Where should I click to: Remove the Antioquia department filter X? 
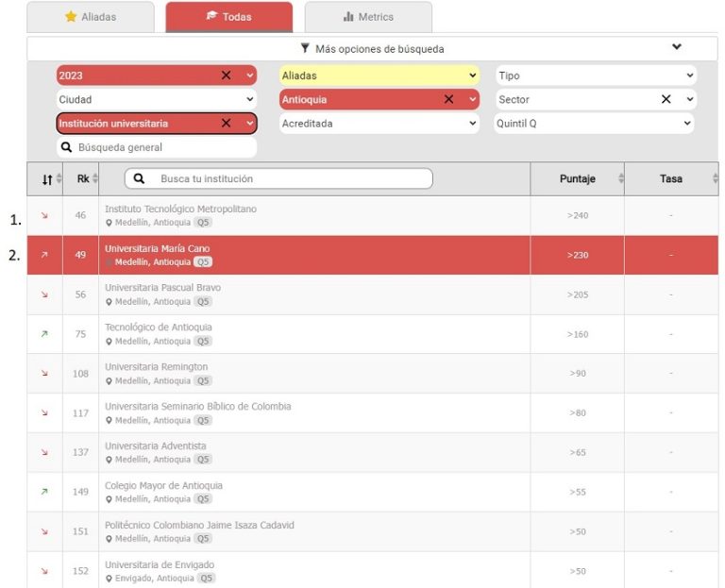(448, 99)
